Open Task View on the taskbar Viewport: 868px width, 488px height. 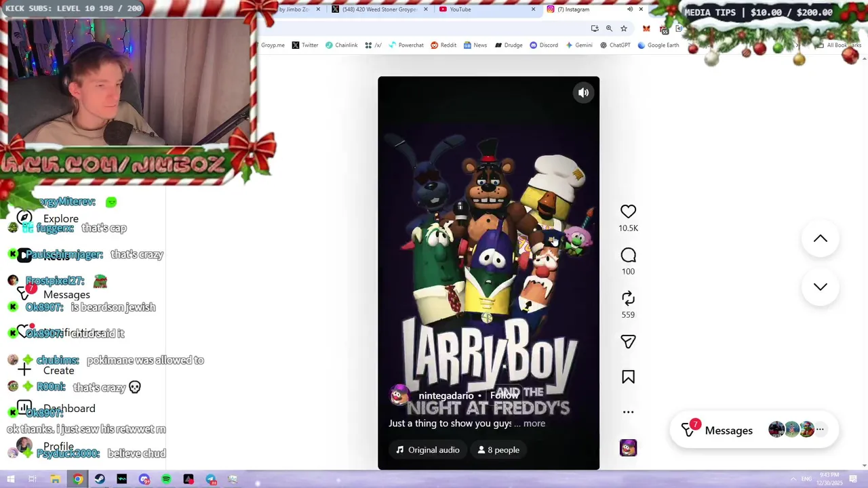(33, 479)
